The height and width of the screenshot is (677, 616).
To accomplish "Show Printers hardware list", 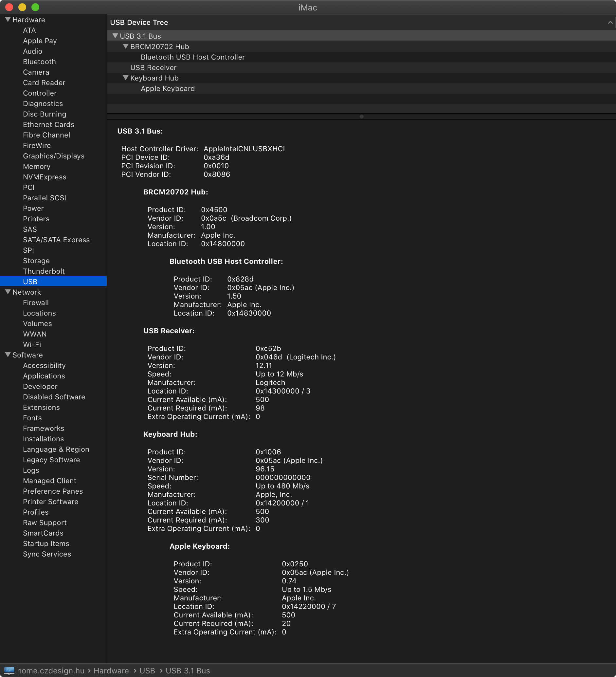I will (36, 219).
